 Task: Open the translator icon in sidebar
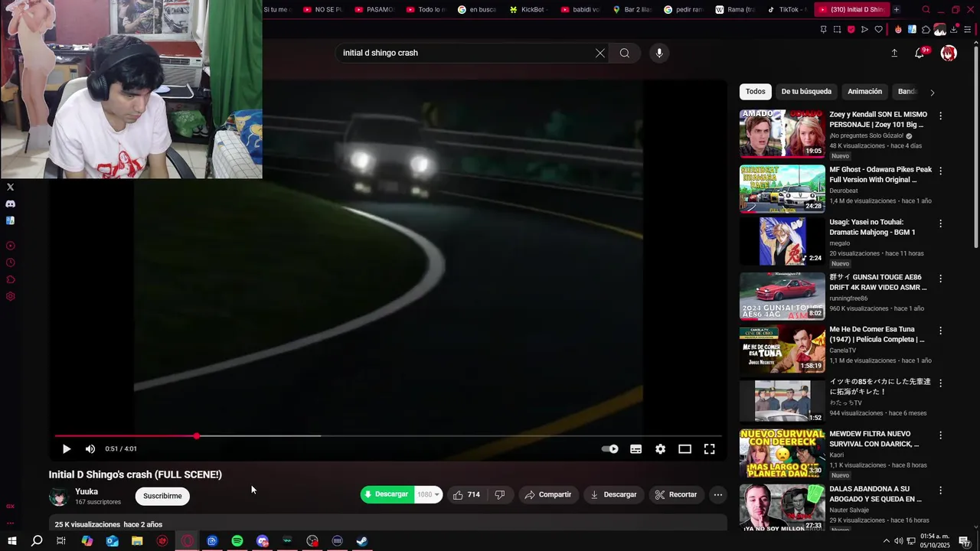click(x=10, y=220)
